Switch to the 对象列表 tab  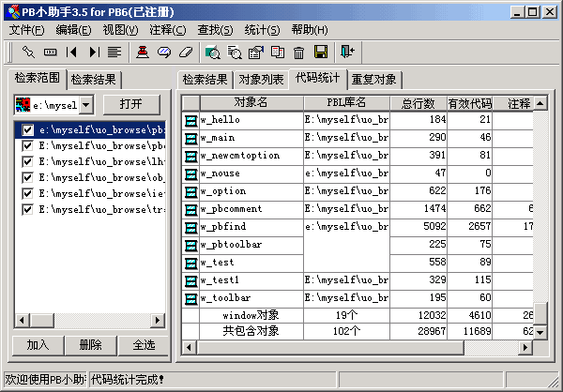[261, 79]
